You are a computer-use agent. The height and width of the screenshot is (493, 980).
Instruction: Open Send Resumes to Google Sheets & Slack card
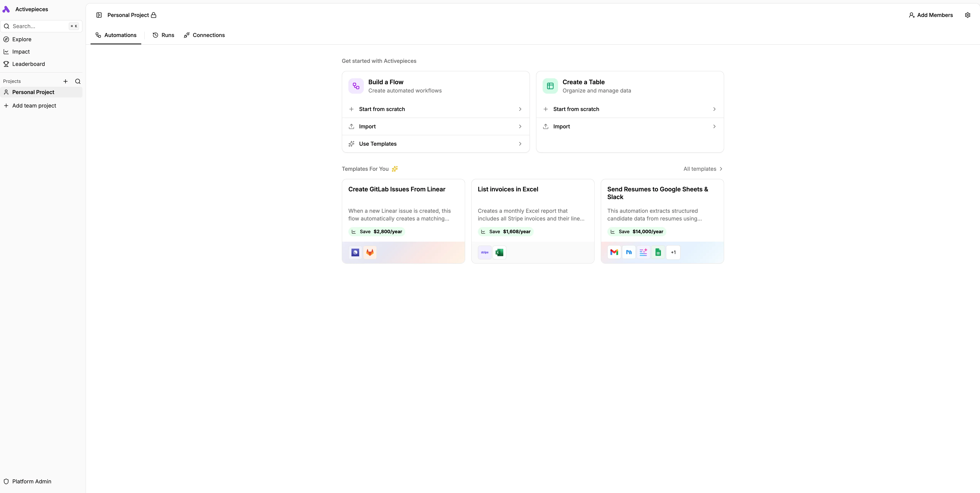coord(662,221)
